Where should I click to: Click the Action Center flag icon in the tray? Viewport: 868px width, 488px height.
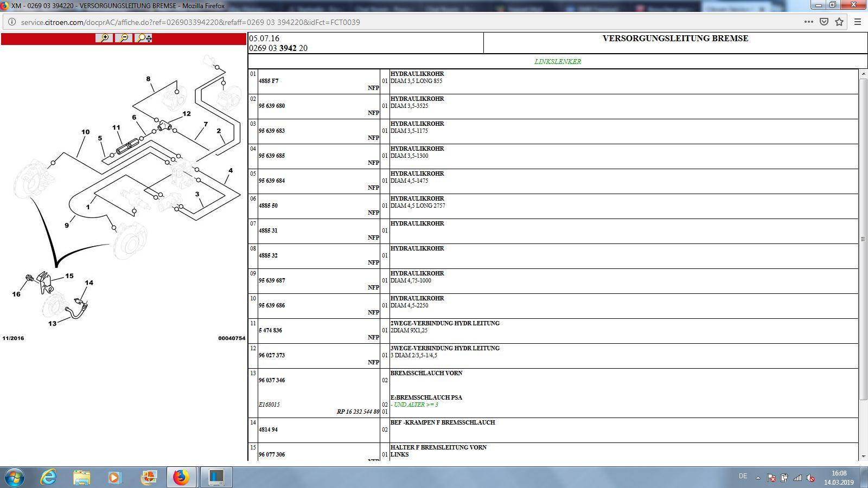771,478
